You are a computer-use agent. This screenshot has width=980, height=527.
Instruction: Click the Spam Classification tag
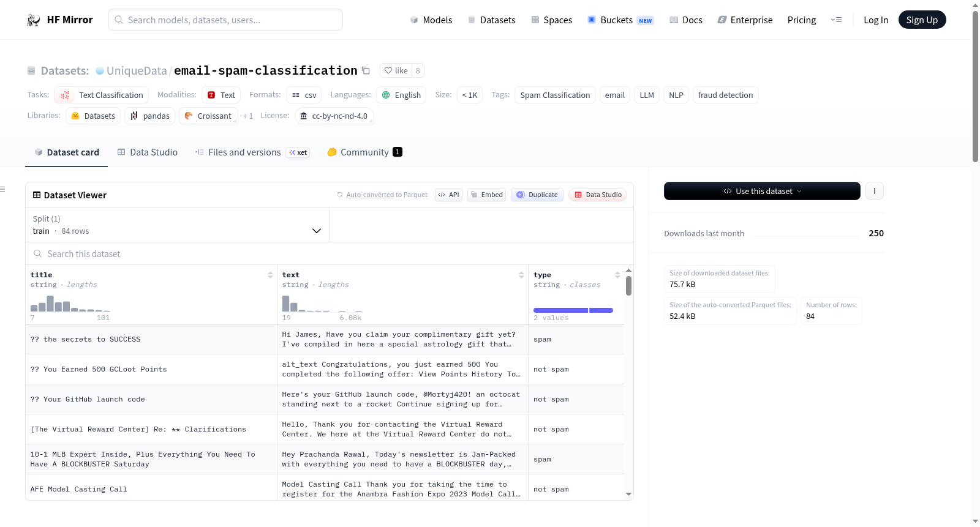click(x=555, y=95)
